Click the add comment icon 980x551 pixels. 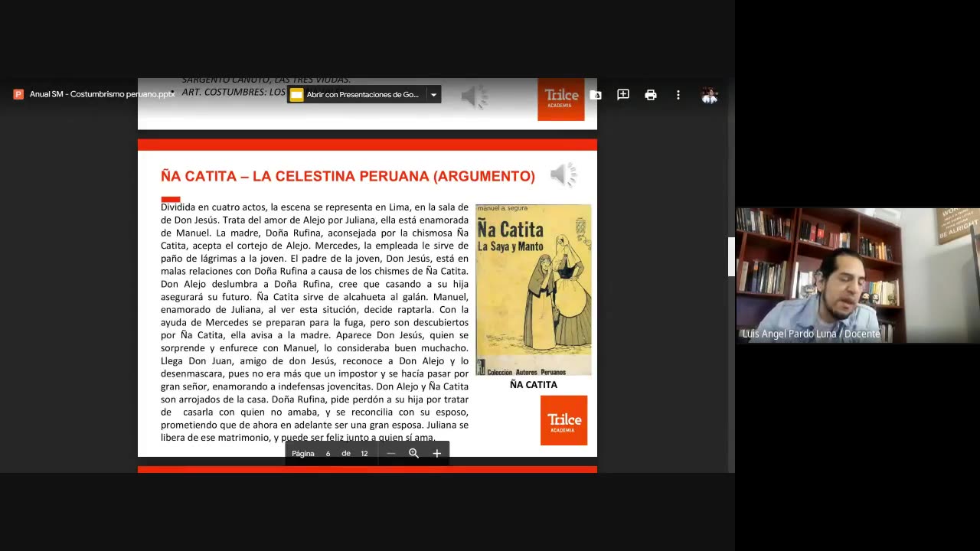[623, 95]
